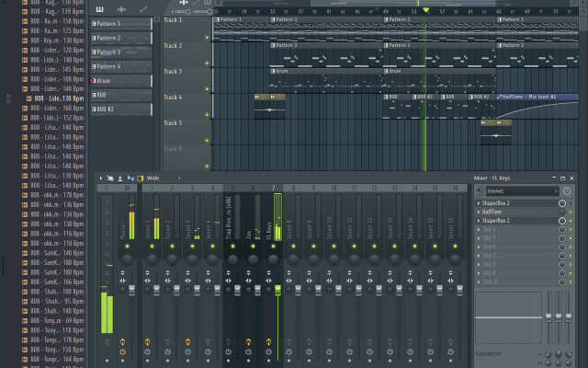Image resolution: width=588 pixels, height=368 pixels.
Task: Select mixer insert track 16 header
Action: pyautogui.click(x=456, y=188)
